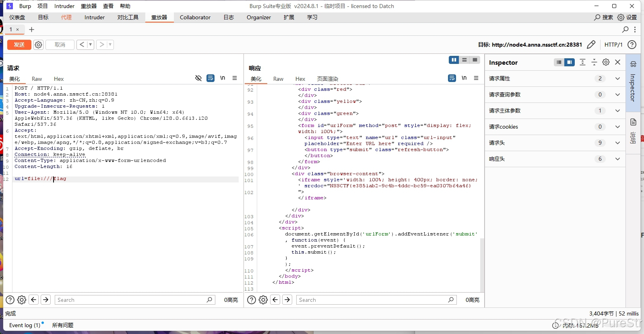Toggle request \n newline display

[x=223, y=78]
